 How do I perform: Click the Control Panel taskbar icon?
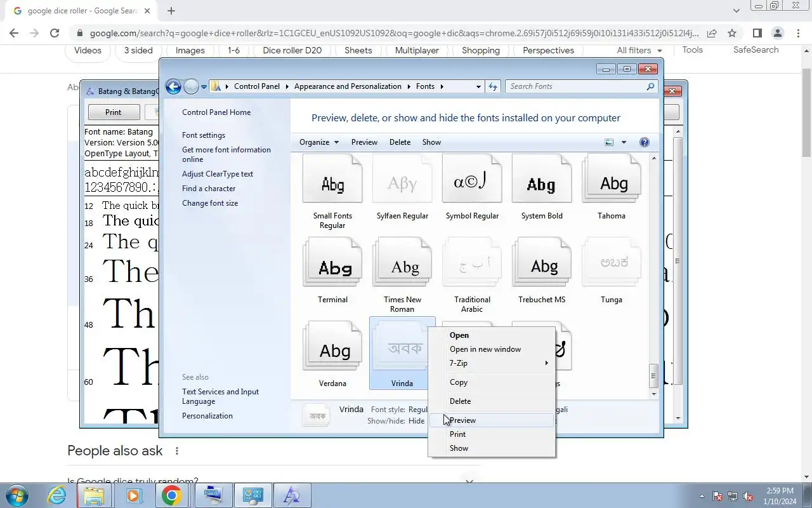(253, 495)
